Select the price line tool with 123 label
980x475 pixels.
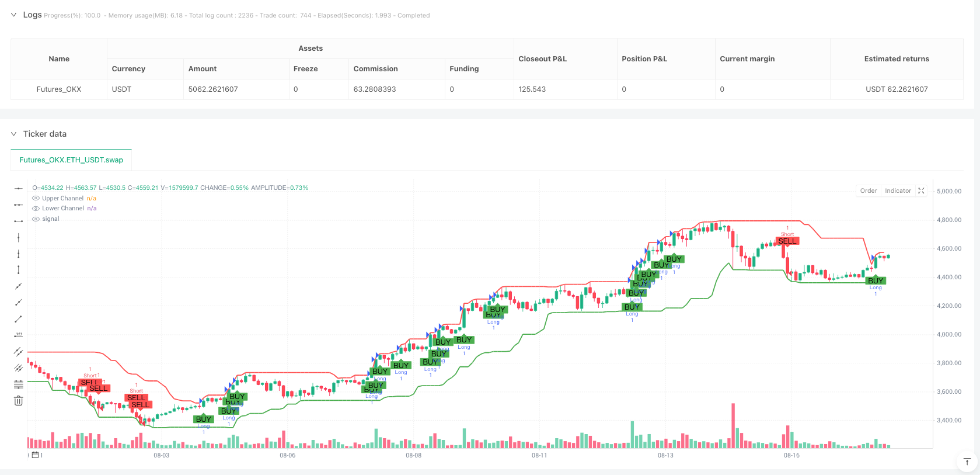(x=19, y=335)
